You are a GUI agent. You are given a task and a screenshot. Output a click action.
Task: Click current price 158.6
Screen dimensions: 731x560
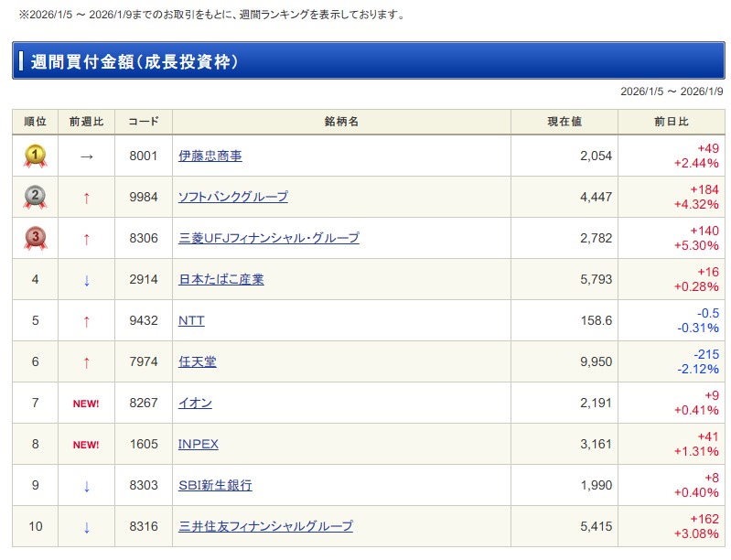pos(597,320)
